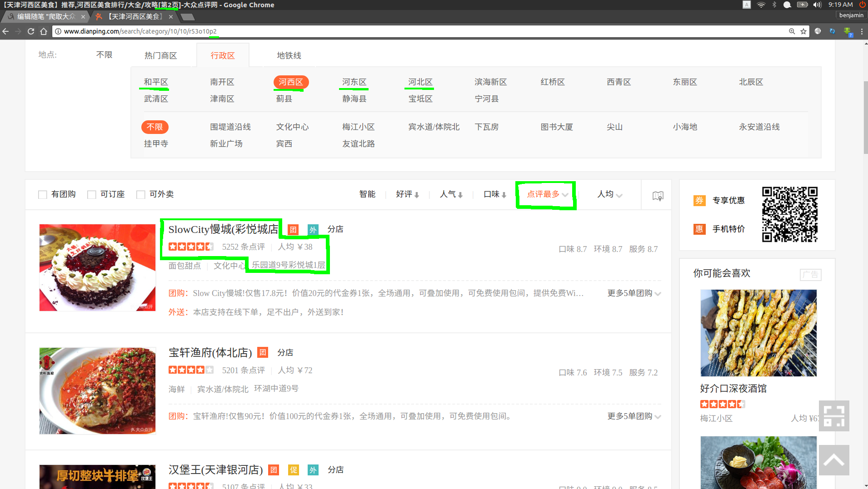The width and height of the screenshot is (868, 489).
Task: Sort by 人气 popularity
Action: [x=451, y=194]
